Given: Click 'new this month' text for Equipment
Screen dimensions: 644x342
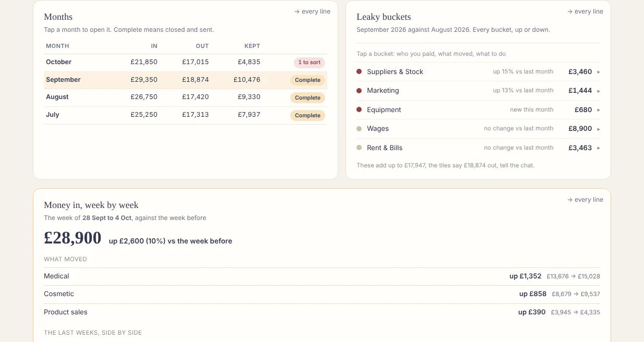Looking at the screenshot, I should pyautogui.click(x=532, y=109).
